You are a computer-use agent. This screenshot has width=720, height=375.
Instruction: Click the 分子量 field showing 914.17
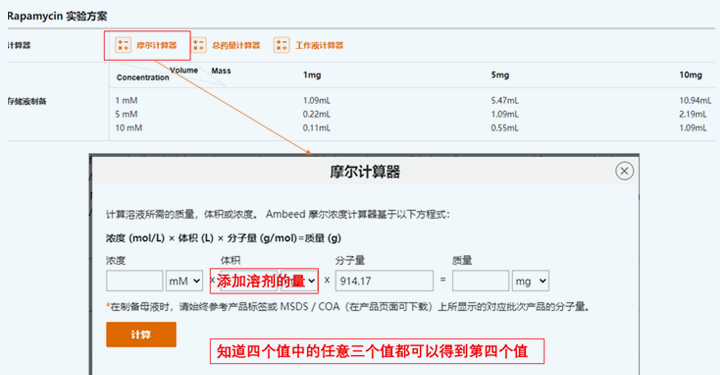pos(384,280)
